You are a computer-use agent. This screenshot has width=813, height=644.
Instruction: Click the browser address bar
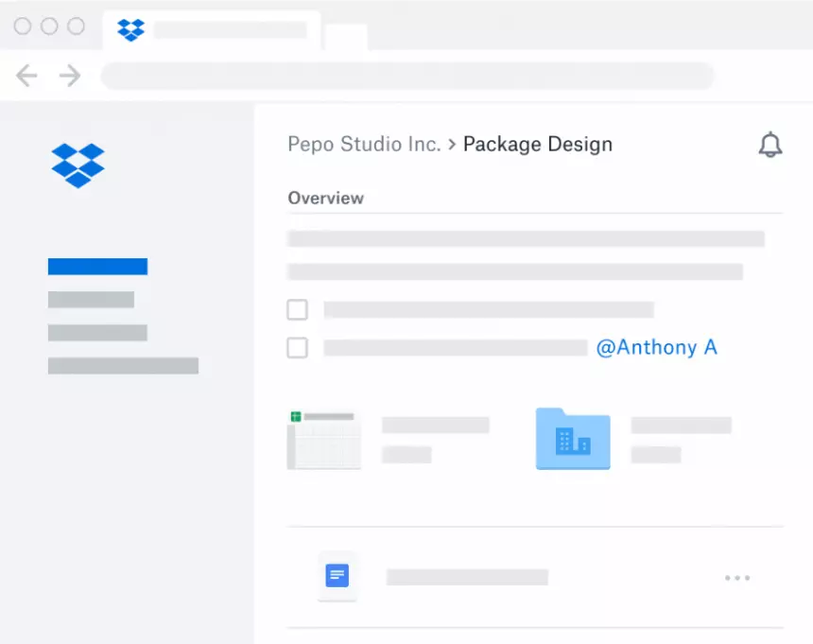click(407, 76)
